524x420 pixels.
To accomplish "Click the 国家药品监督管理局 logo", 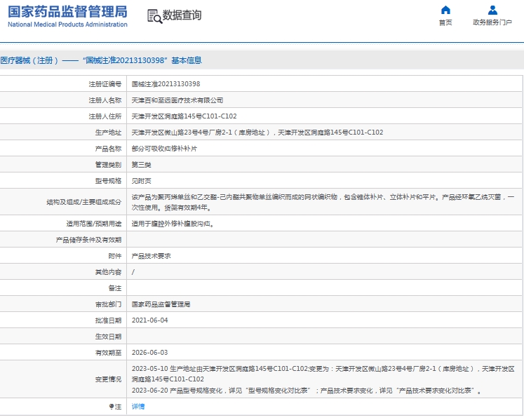I will pos(67,12).
